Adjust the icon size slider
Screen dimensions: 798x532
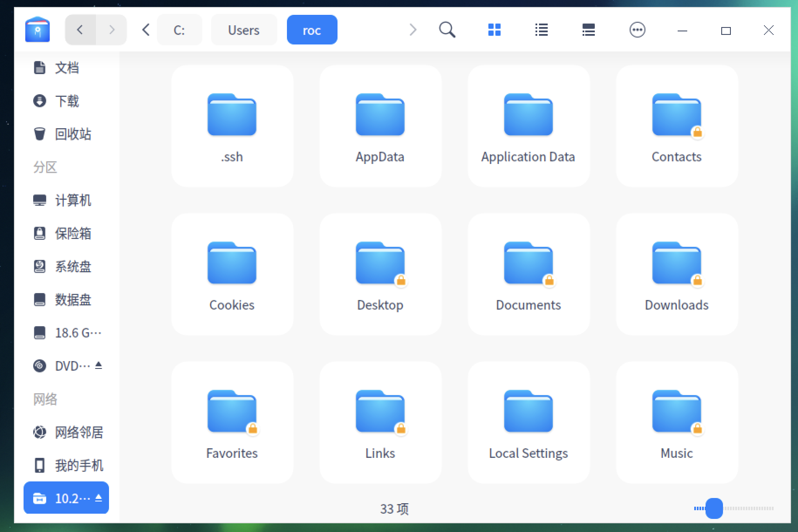tap(714, 508)
